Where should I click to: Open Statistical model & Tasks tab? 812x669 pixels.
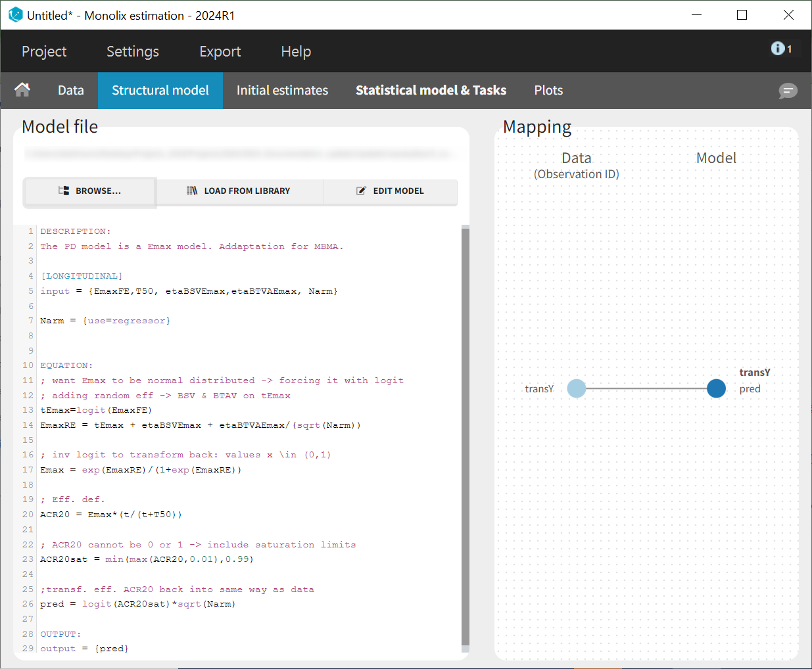click(x=431, y=90)
